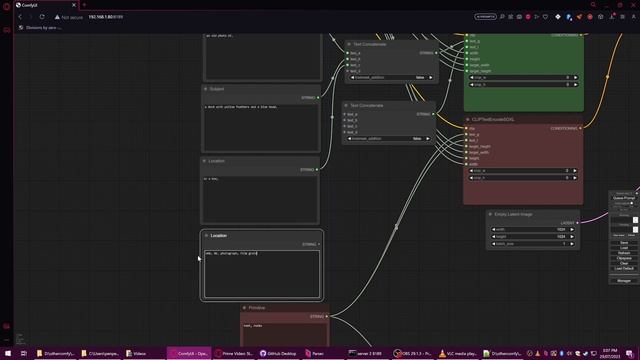640x360 pixels.
Task: Collapse the Subject node via its dot
Action: pos(205,89)
